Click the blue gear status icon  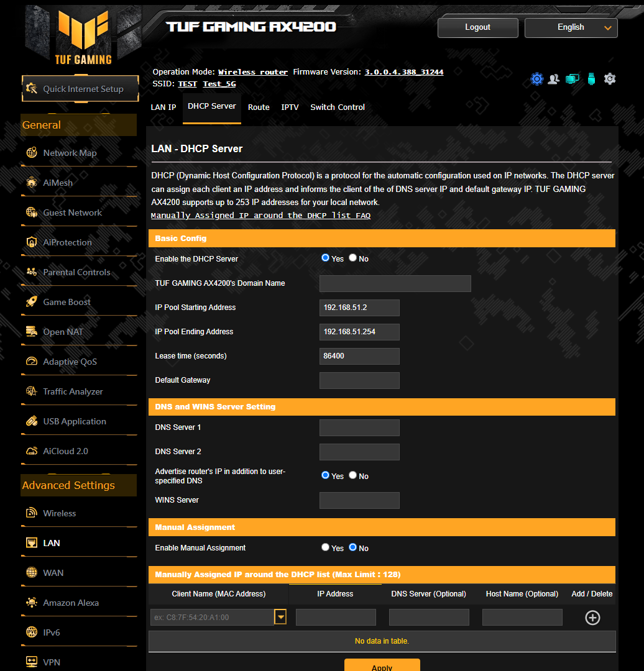[x=537, y=79]
